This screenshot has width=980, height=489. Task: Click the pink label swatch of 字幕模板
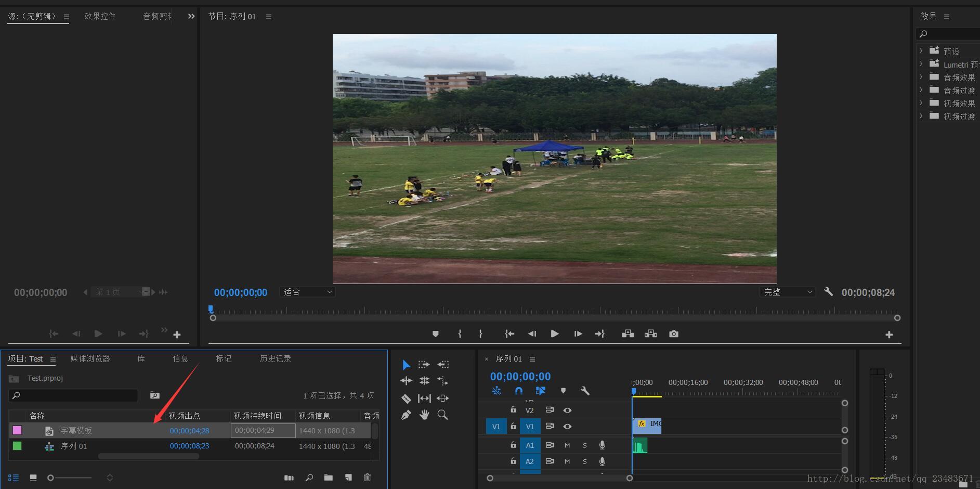point(17,430)
